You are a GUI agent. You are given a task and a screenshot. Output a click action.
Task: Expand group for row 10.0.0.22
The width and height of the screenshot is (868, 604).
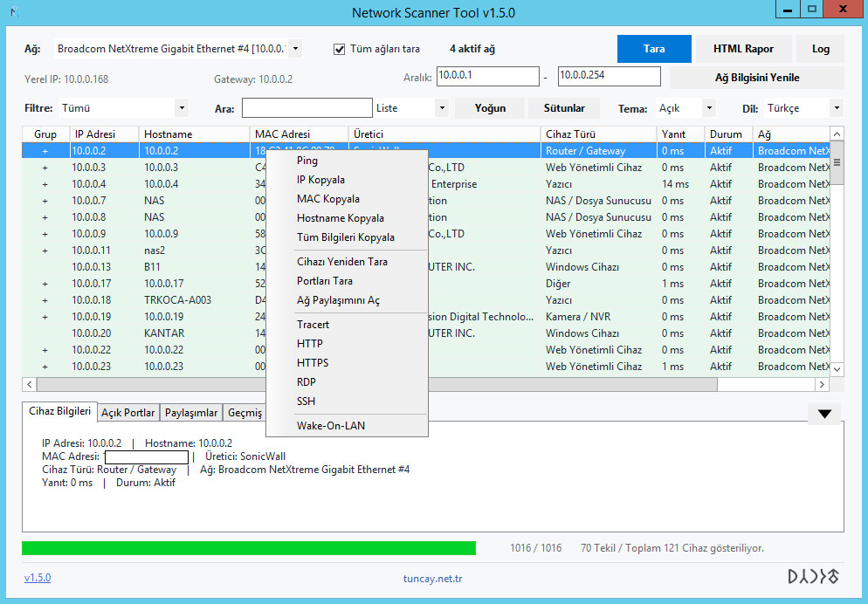[45, 350]
